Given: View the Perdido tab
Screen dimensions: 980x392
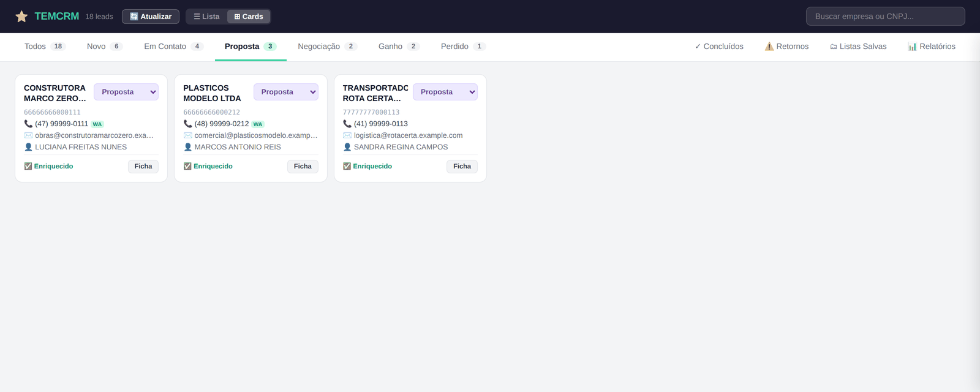Looking at the screenshot, I should (463, 47).
